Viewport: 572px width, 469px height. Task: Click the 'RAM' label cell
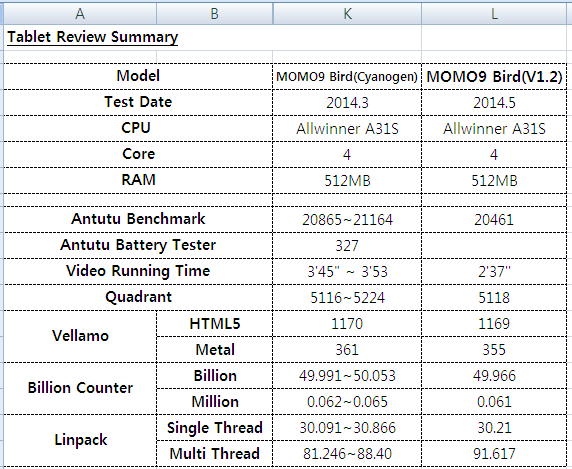tap(138, 180)
